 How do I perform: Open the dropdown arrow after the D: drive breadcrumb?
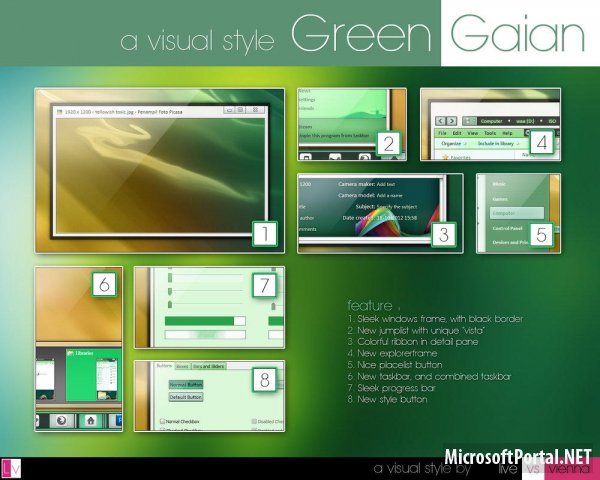click(x=541, y=121)
